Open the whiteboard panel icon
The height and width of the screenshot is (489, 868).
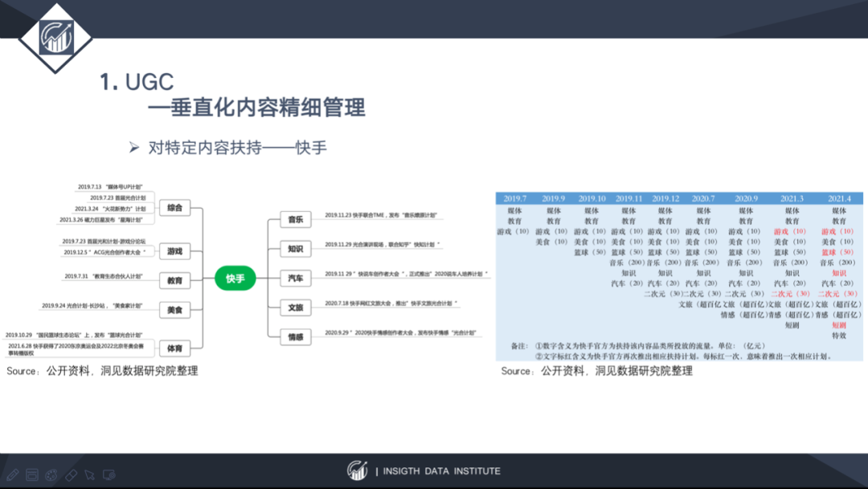(x=32, y=475)
